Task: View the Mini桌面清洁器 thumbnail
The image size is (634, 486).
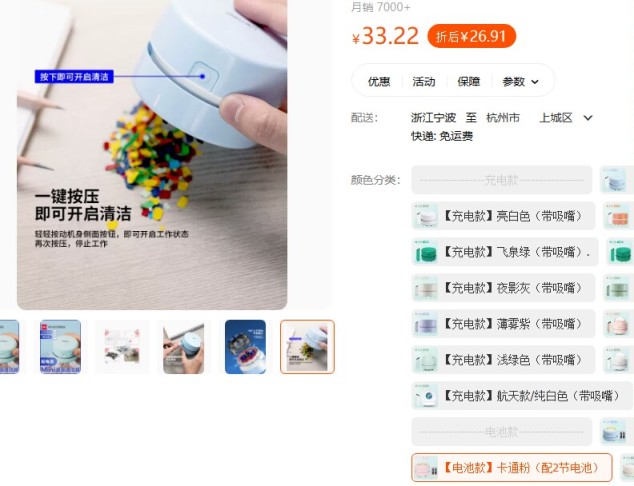Action: [60, 347]
